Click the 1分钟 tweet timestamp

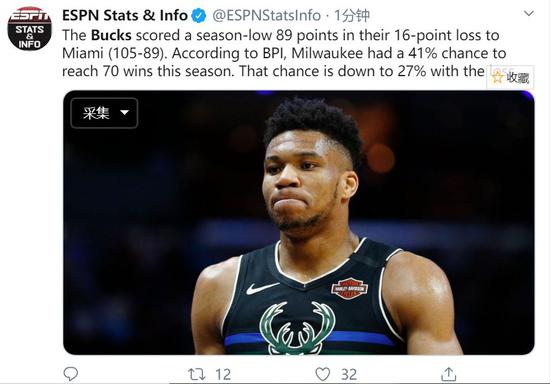tap(352, 15)
